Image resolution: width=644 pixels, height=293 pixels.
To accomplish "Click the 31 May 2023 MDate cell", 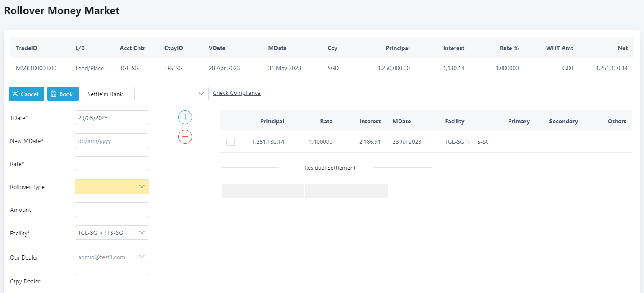I will [284, 68].
